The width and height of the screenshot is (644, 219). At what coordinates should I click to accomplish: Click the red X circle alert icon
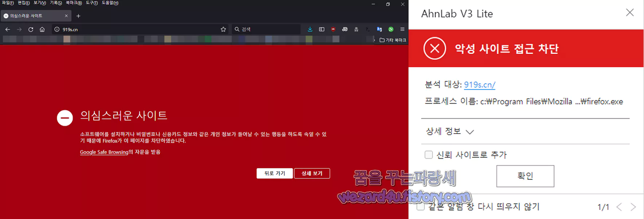pos(435,48)
